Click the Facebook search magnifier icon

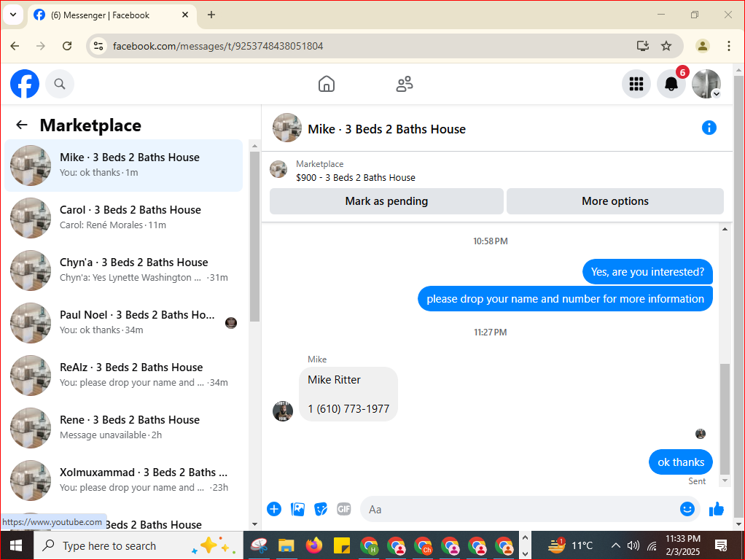[x=59, y=84]
